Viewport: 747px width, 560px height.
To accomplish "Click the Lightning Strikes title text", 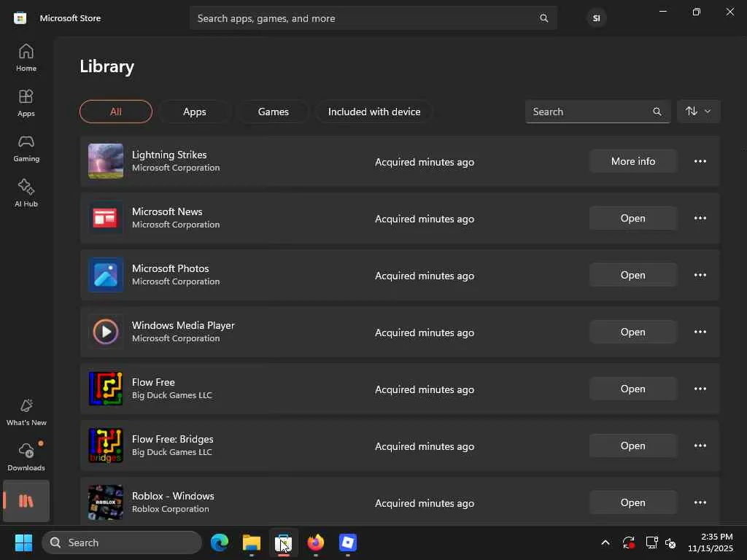I will pos(169,155).
